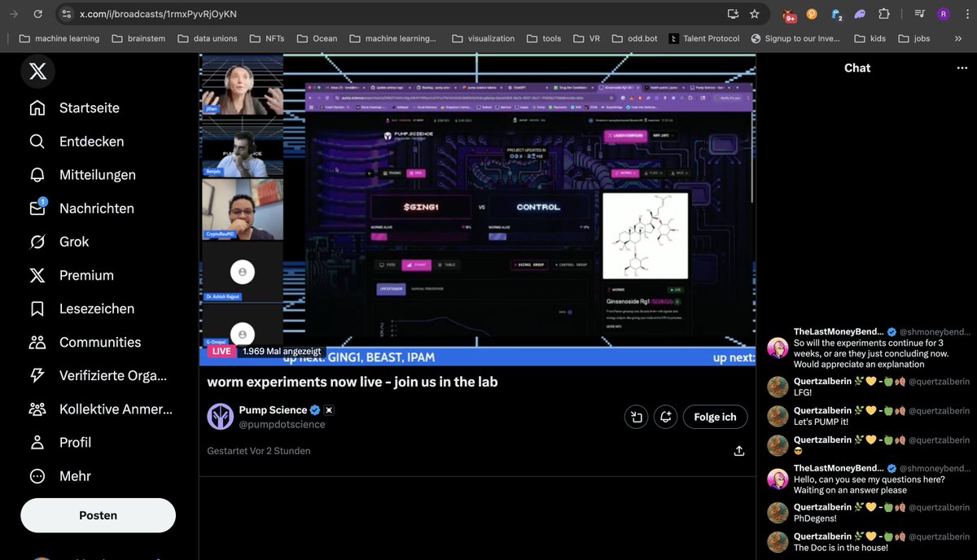The image size is (977, 560).
Task: Open Communities people icon in sidebar
Action: click(x=37, y=342)
